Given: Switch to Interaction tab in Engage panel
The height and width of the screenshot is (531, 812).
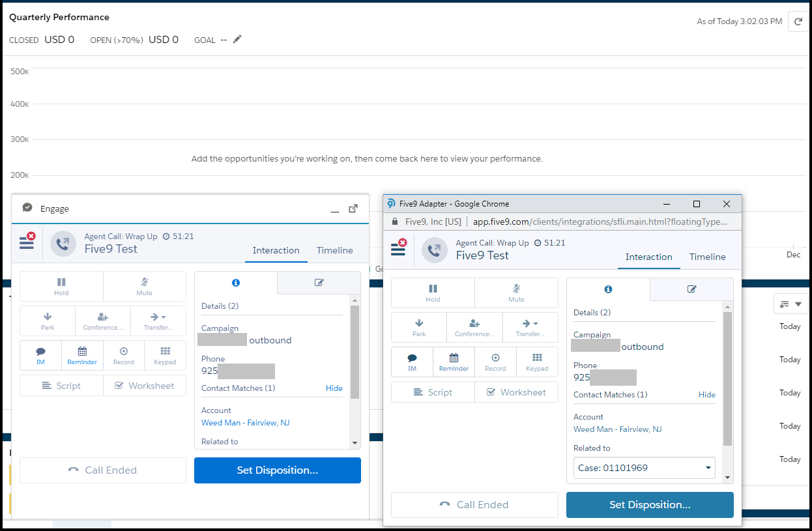Looking at the screenshot, I should (x=276, y=251).
